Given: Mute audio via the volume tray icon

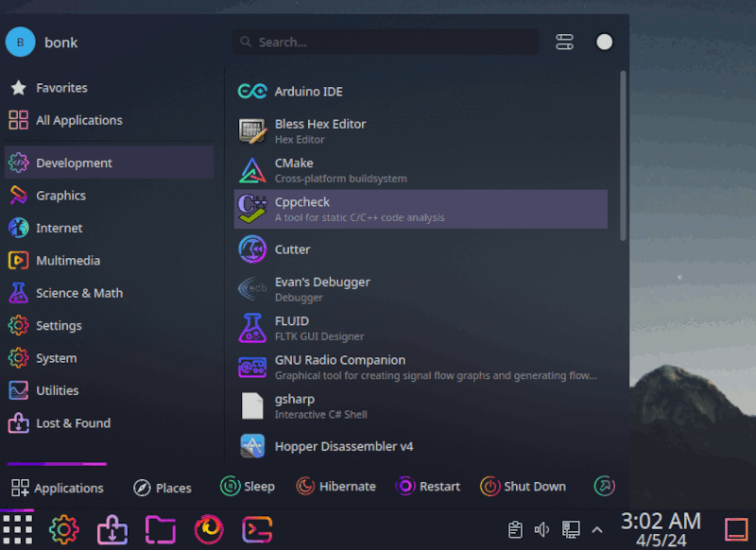Looking at the screenshot, I should pyautogui.click(x=541, y=529).
